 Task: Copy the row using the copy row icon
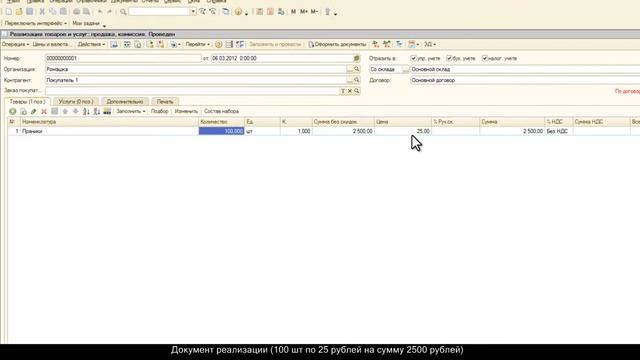click(23, 111)
